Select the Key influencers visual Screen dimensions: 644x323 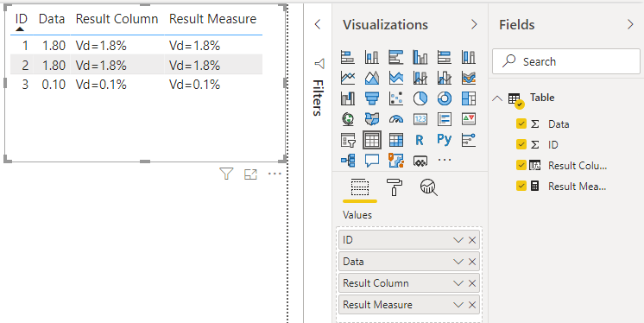tap(469, 140)
